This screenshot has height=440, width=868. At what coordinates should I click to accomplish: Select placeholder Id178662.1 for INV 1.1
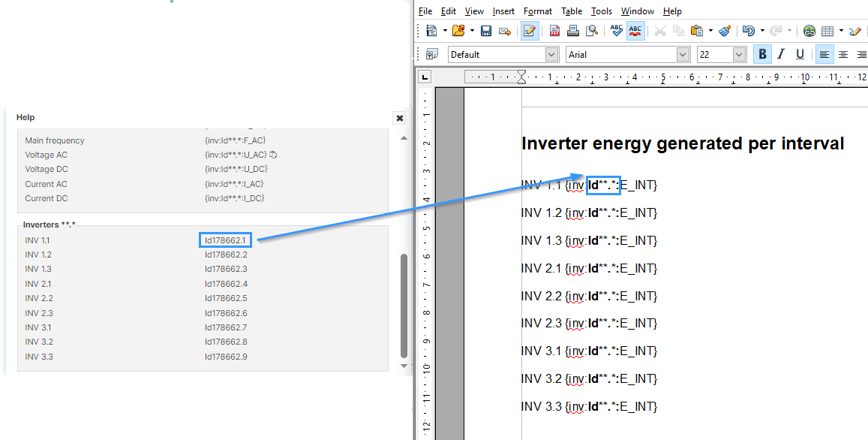click(224, 240)
